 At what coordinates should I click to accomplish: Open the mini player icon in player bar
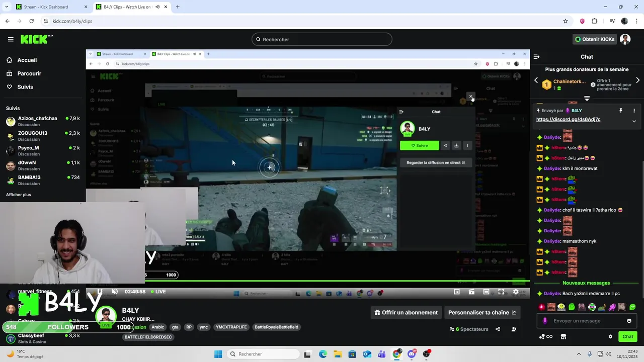coord(457,292)
